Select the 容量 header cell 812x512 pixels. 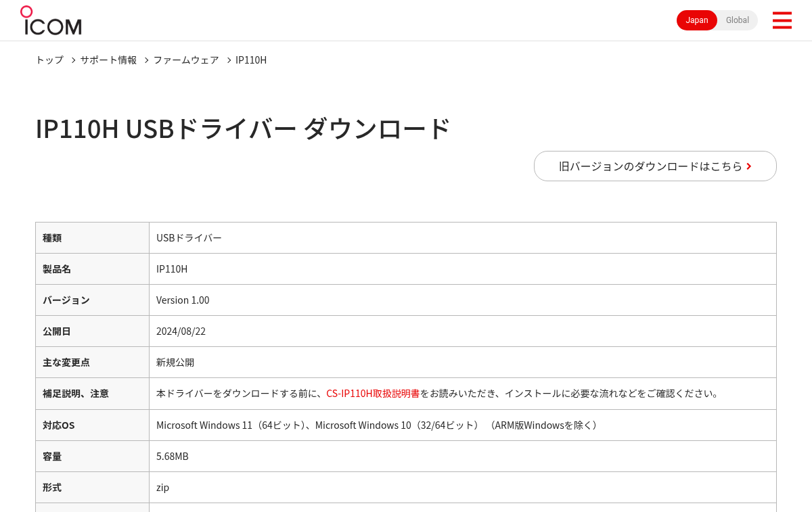coord(92,457)
